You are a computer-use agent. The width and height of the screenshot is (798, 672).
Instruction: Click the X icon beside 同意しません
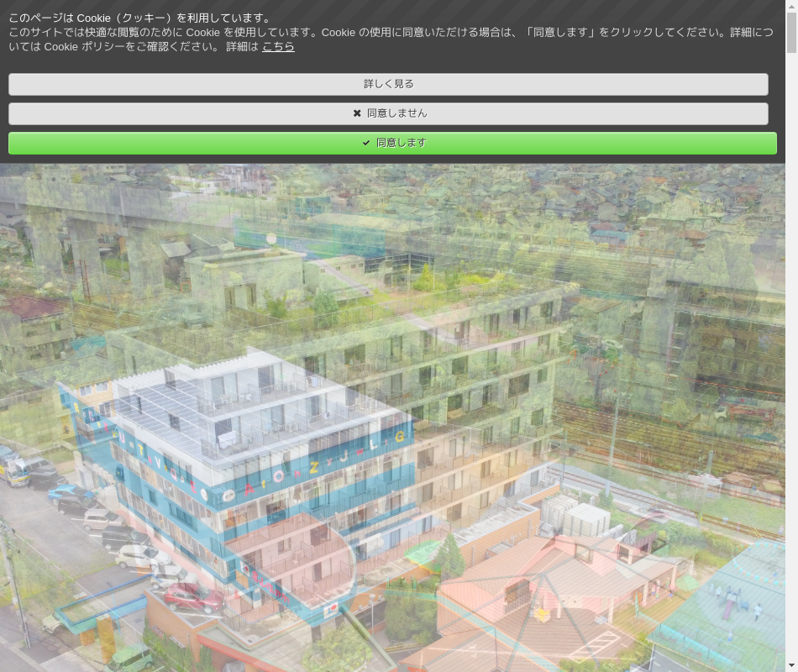[x=357, y=113]
